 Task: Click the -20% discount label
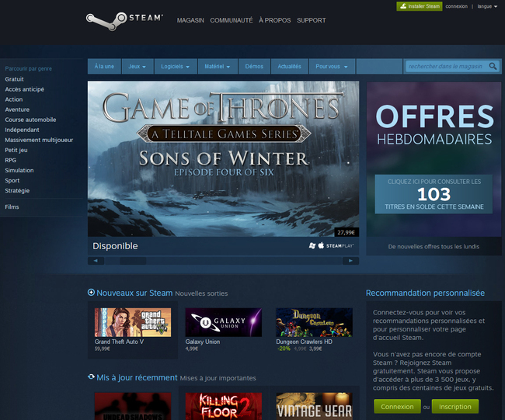coord(284,349)
